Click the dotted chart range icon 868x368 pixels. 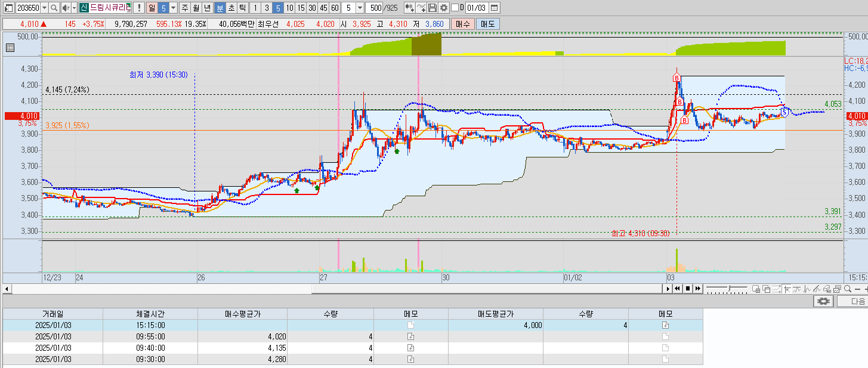pos(776,289)
